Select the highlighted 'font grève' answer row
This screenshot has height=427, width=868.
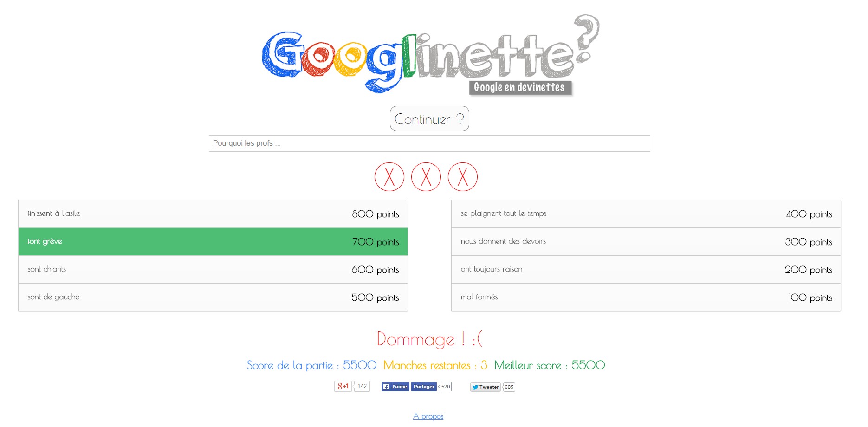pyautogui.click(x=213, y=242)
